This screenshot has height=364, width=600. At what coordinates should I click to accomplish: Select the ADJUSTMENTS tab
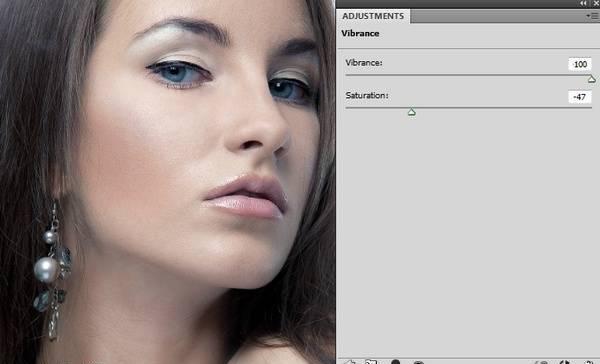[x=373, y=16]
